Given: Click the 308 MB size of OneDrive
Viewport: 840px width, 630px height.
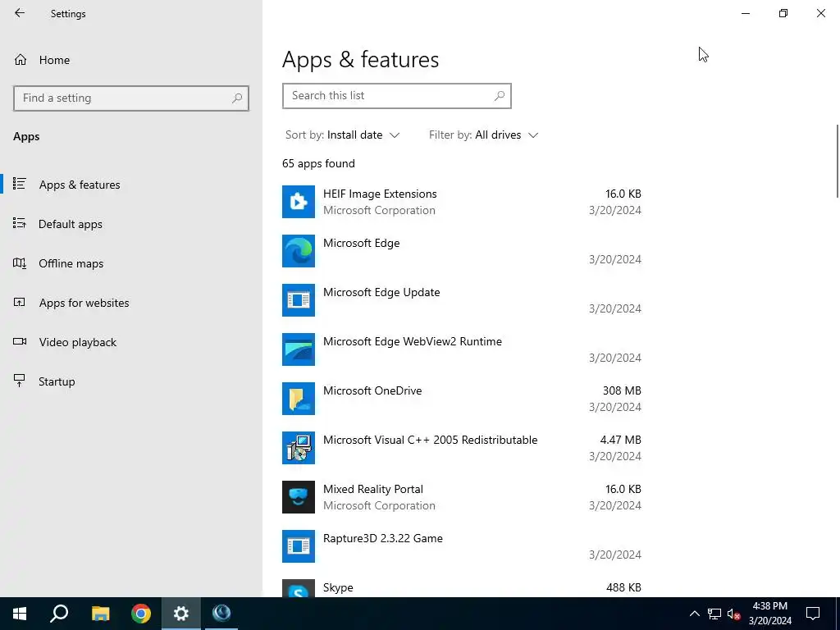Looking at the screenshot, I should click(x=622, y=391).
